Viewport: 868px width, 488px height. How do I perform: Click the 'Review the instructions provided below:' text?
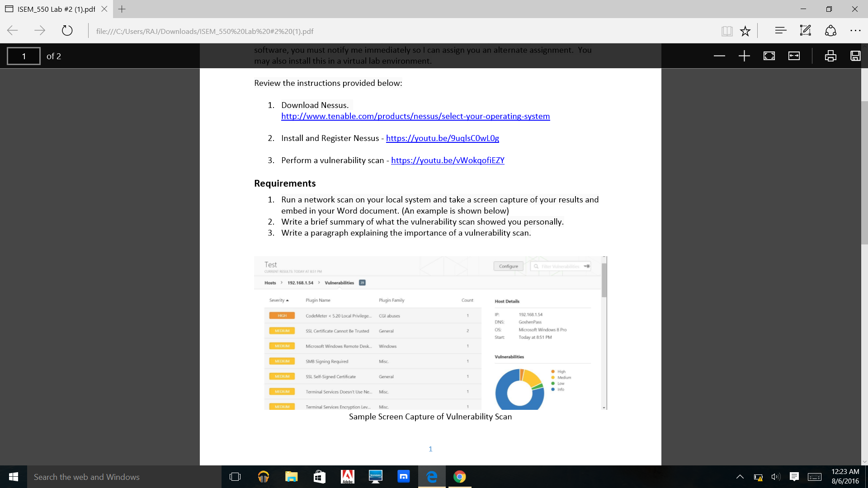point(328,83)
